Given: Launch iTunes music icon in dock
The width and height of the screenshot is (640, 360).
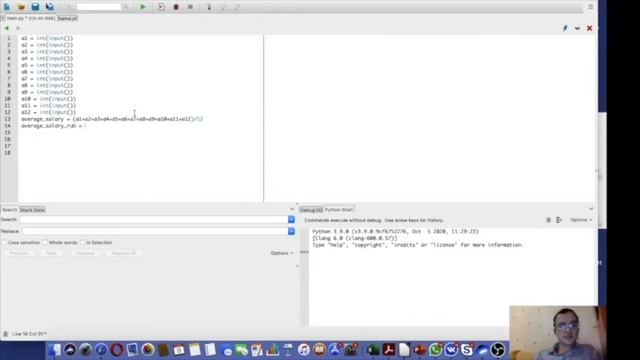Looking at the screenshot, I should click(304, 350).
